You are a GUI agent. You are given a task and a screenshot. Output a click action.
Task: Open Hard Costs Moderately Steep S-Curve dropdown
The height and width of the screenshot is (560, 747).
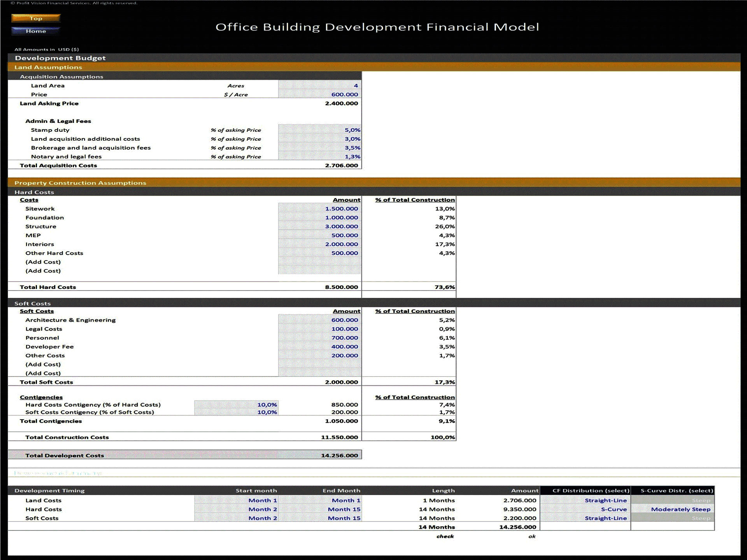(x=673, y=509)
